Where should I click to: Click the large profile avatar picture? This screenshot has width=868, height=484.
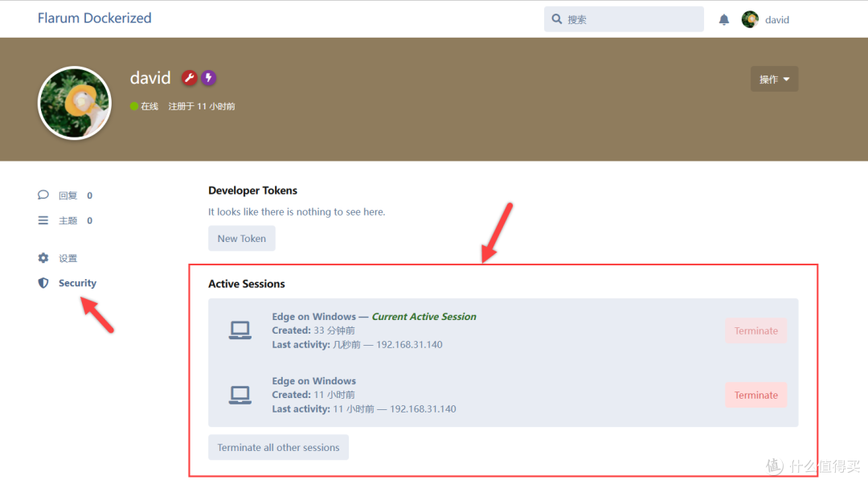click(x=75, y=103)
